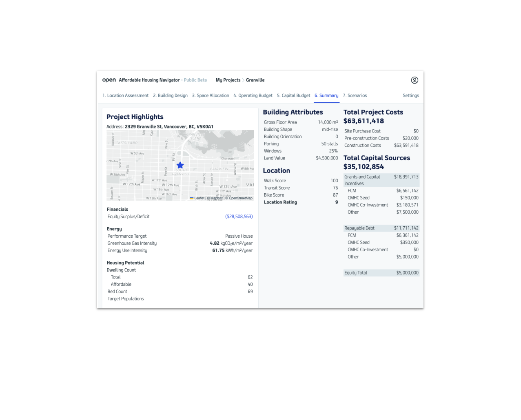The image size is (521, 420).
Task: Open the Operating Budget tab
Action: click(253, 95)
